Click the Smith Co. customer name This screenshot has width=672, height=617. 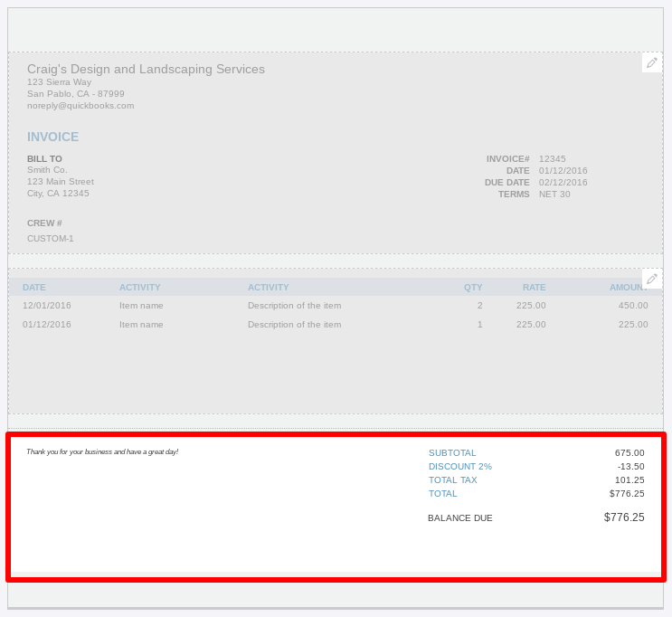(x=47, y=170)
